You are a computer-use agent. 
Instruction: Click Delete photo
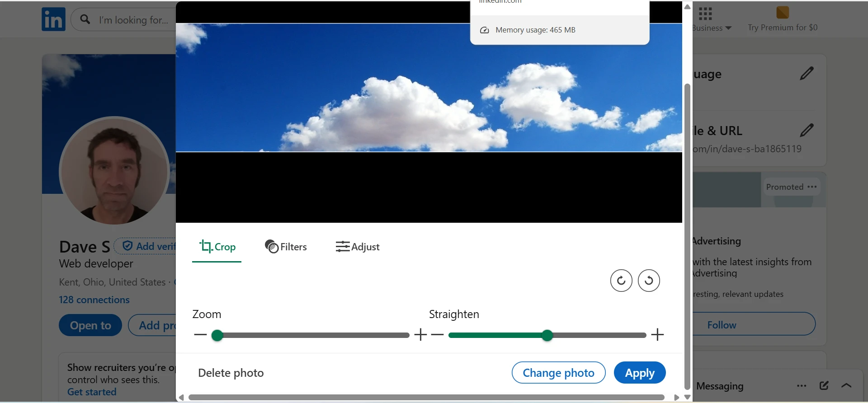click(231, 373)
